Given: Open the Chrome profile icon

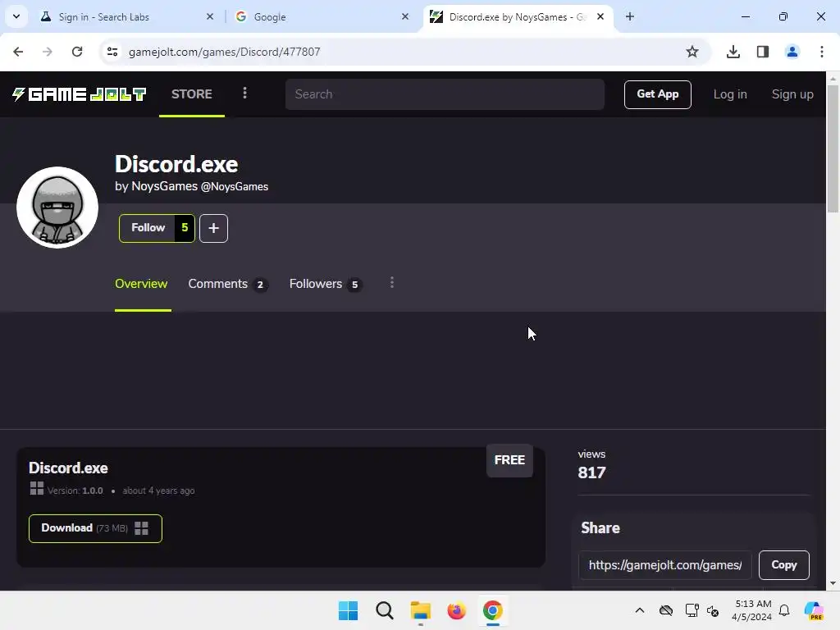Looking at the screenshot, I should coord(792,52).
